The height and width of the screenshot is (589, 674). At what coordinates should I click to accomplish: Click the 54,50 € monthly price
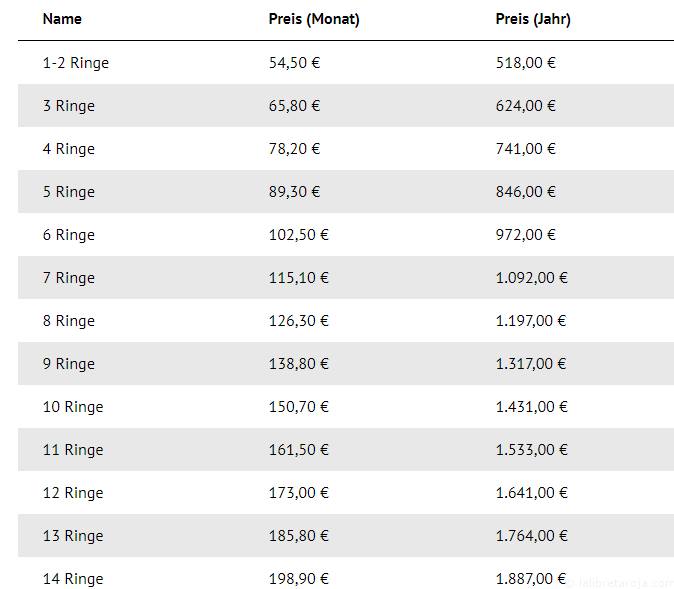295,63
